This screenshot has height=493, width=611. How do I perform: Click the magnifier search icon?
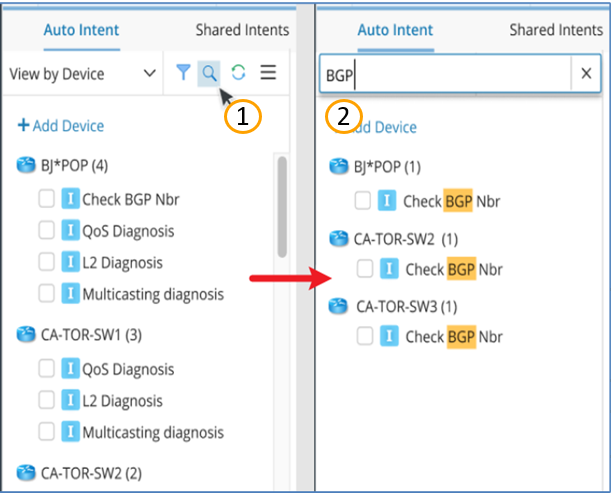(x=209, y=73)
